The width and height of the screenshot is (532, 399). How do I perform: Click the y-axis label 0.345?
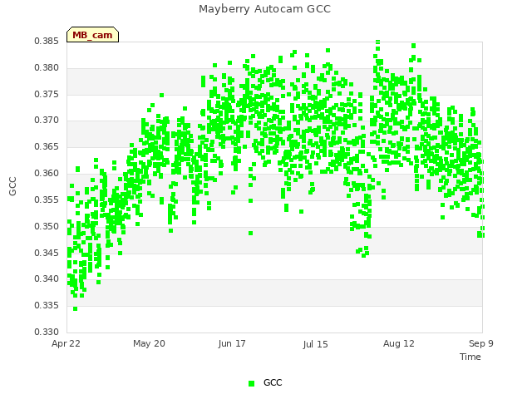(x=47, y=253)
